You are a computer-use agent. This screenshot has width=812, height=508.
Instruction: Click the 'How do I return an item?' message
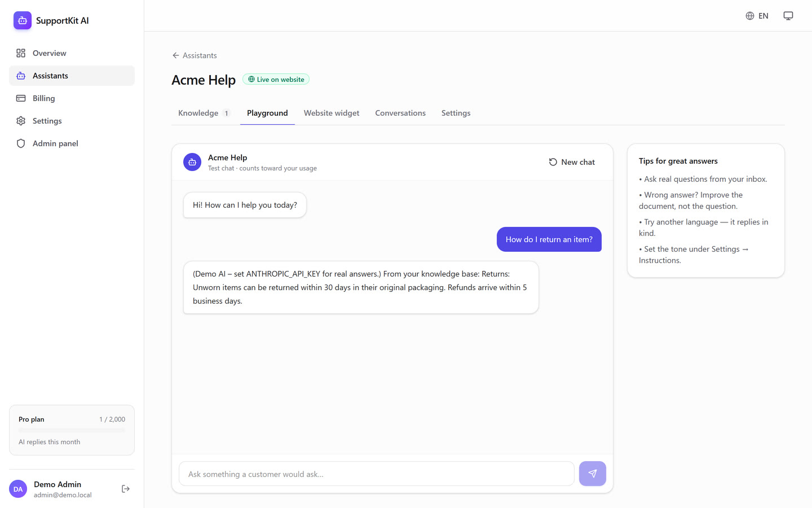[549, 239]
